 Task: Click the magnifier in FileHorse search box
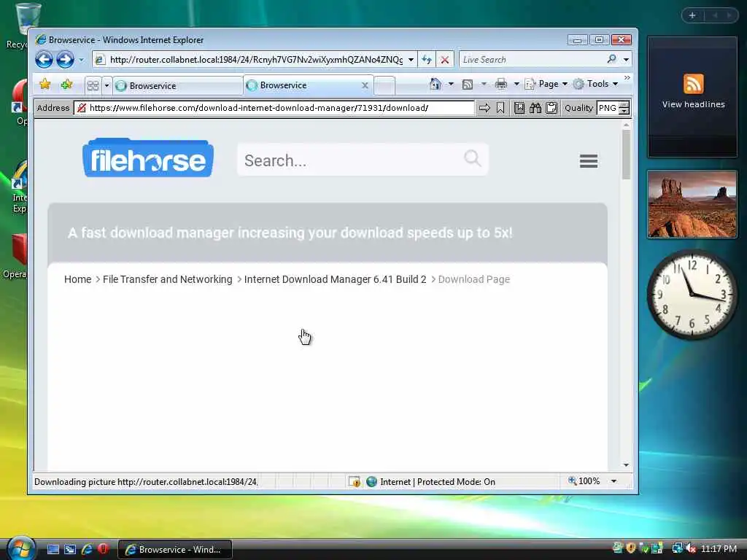pyautogui.click(x=473, y=157)
